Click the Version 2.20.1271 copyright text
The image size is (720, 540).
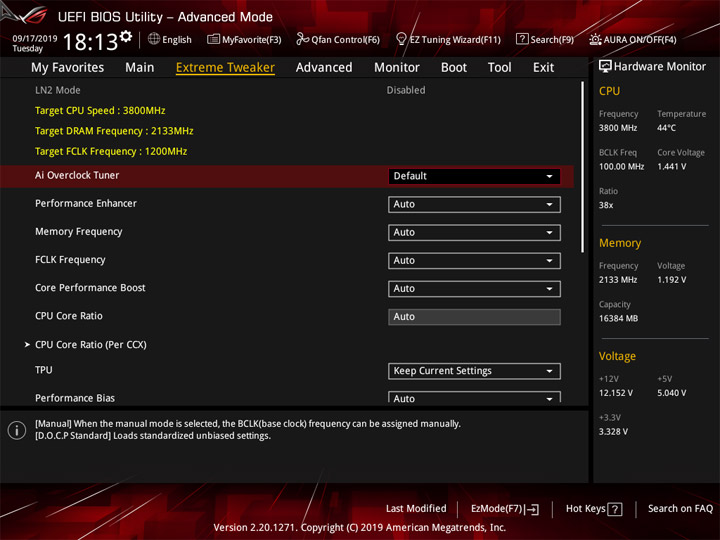[x=360, y=527]
